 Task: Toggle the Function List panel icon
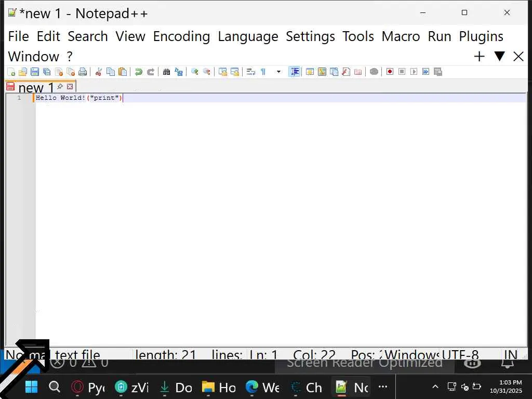click(345, 72)
